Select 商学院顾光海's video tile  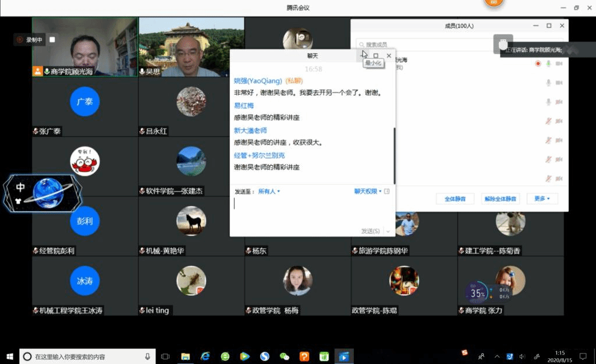[85, 47]
